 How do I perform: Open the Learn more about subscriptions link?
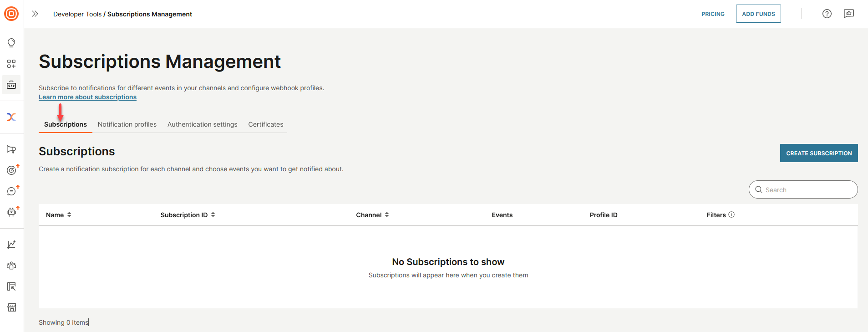[x=87, y=97]
